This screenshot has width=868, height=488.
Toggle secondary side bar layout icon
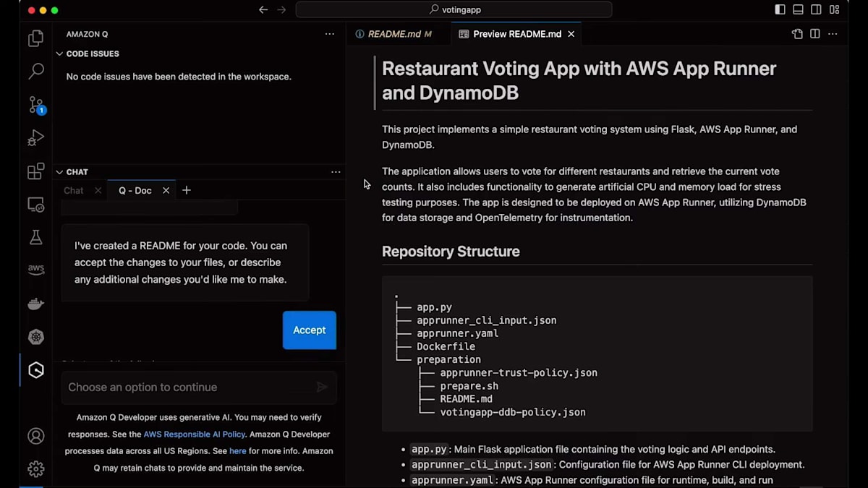(816, 10)
